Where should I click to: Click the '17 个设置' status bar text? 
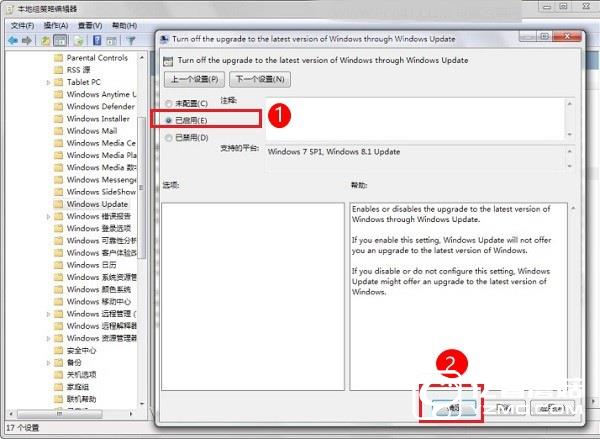pos(23,428)
